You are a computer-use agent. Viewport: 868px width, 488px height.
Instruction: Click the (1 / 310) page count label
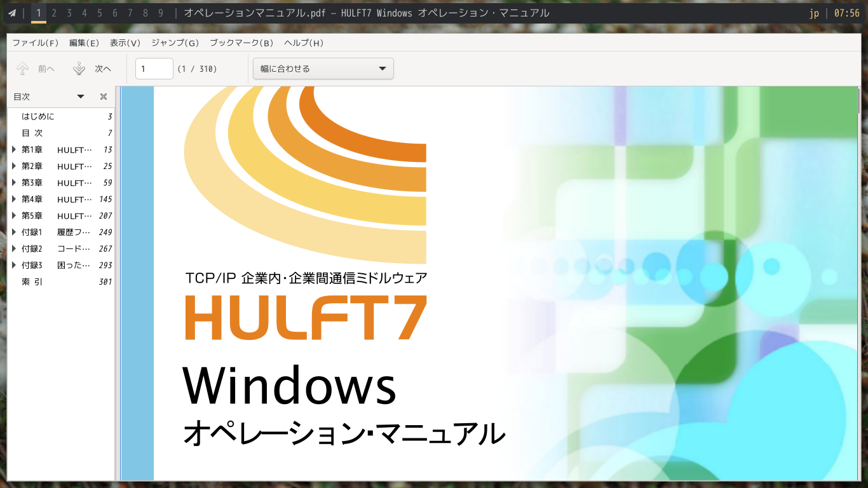click(198, 69)
